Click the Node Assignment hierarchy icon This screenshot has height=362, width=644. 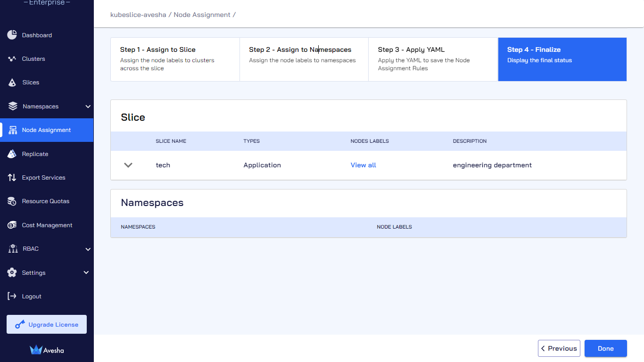click(x=13, y=130)
